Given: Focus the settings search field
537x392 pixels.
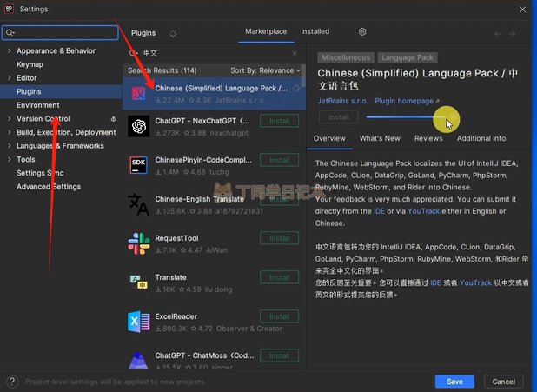Looking at the screenshot, I should (63, 32).
